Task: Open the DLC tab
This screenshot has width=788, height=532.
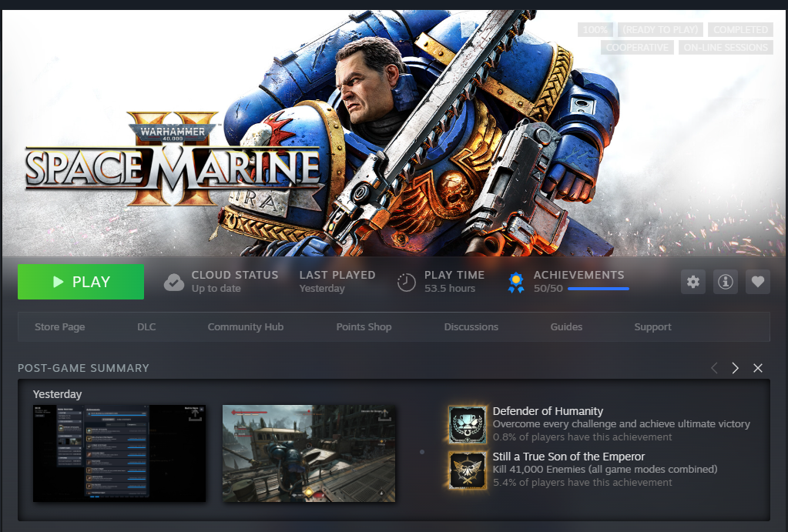Action: (146, 327)
